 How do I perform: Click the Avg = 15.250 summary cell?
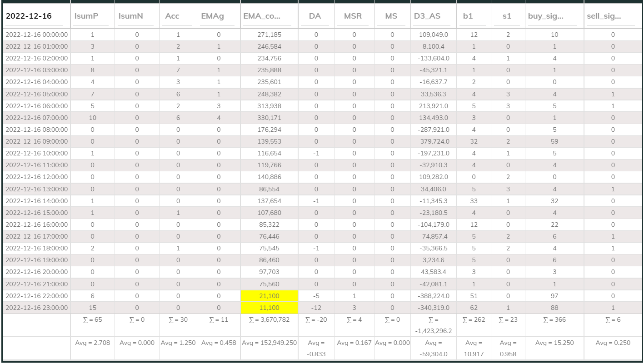[554, 343]
